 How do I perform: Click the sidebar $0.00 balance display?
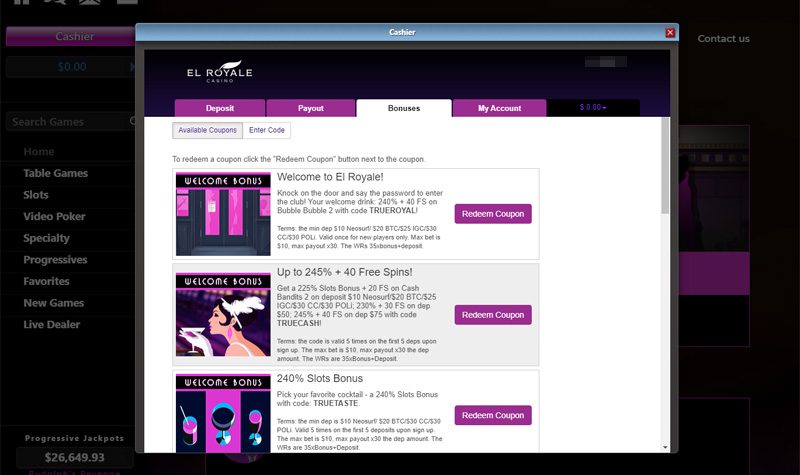pos(71,67)
